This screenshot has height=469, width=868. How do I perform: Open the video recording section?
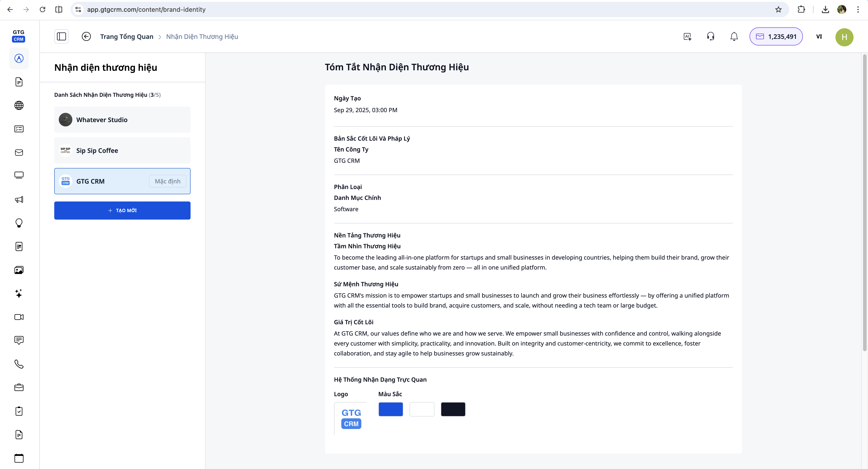19,317
